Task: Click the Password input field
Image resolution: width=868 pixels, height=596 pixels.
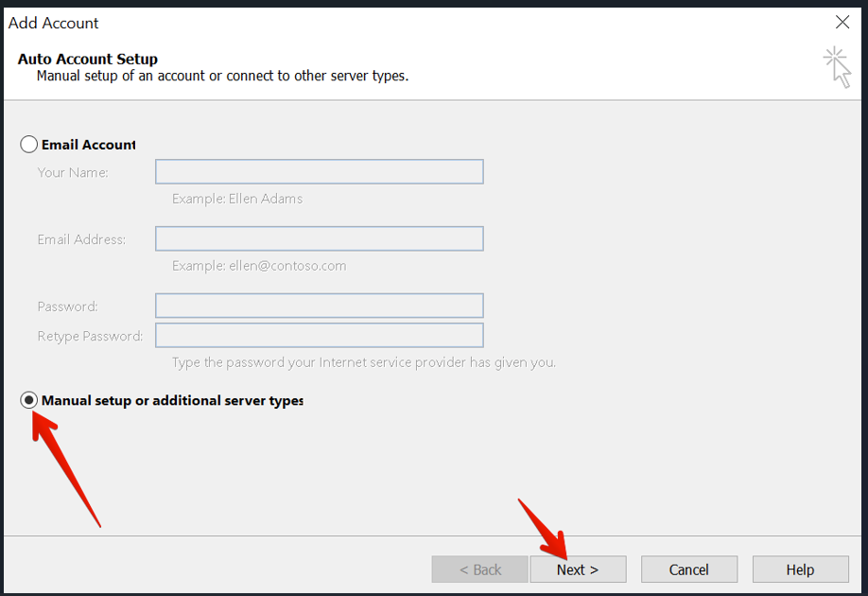Action: [x=320, y=306]
